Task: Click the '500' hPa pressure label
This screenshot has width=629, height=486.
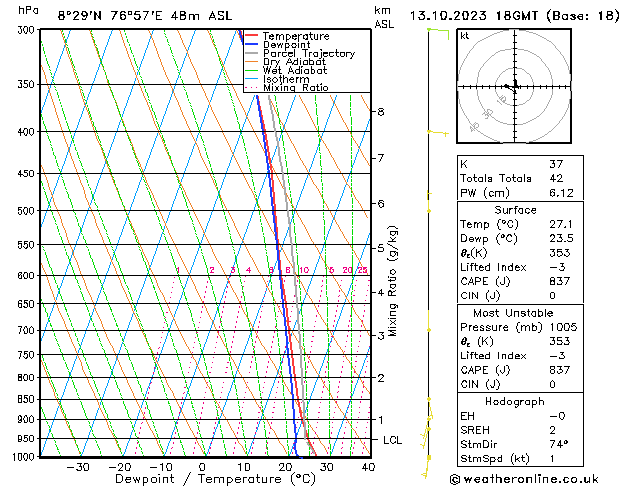Action: pyautogui.click(x=28, y=211)
